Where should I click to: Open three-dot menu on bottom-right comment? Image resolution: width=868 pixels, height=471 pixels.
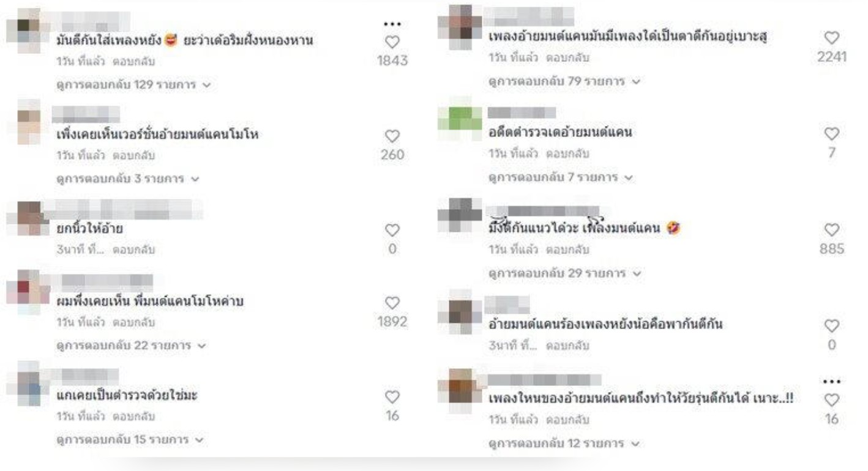click(831, 382)
